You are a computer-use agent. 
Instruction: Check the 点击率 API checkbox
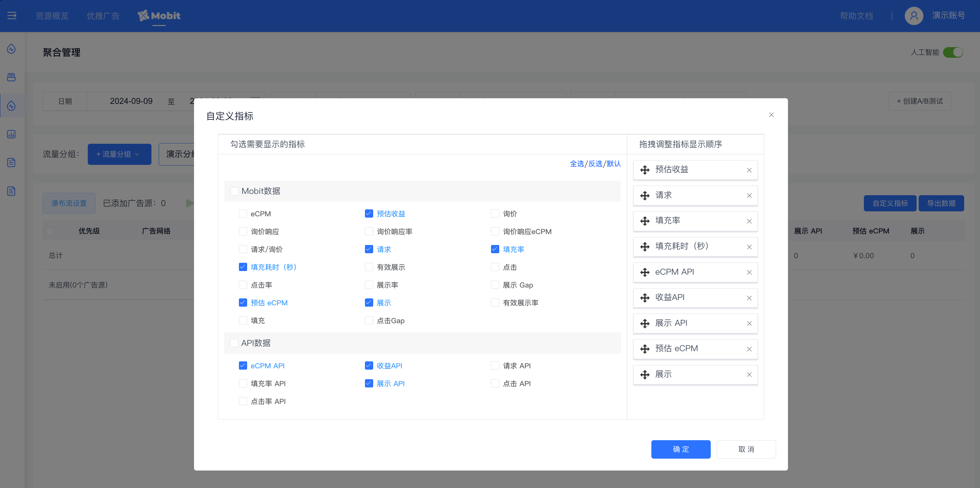point(243,401)
